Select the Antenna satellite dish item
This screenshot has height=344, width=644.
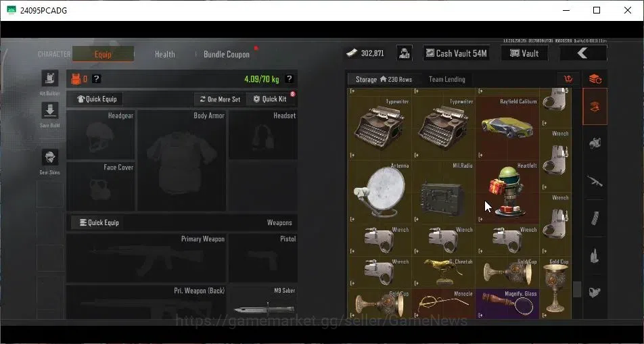379,192
